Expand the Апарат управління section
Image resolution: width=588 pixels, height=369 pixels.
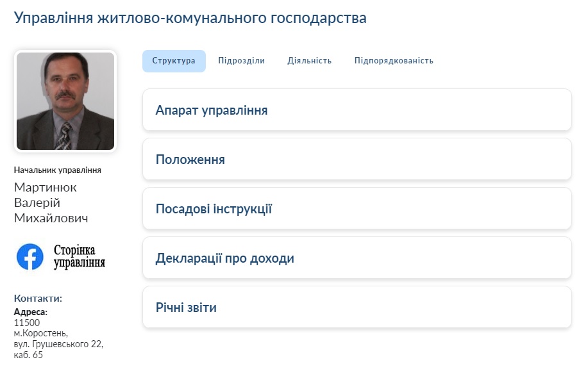pyautogui.click(x=357, y=110)
